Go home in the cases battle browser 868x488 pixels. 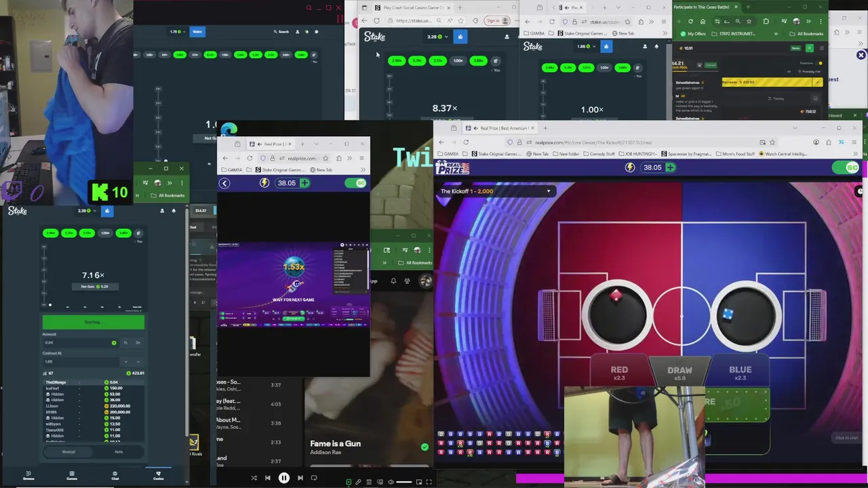[x=702, y=21]
